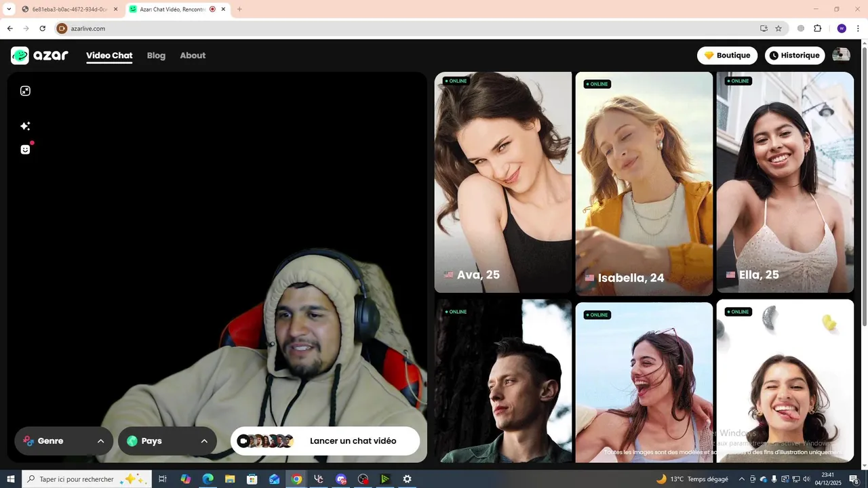The width and height of the screenshot is (868, 488).
Task: Open File Explorer from the taskbar
Action: tap(230, 479)
